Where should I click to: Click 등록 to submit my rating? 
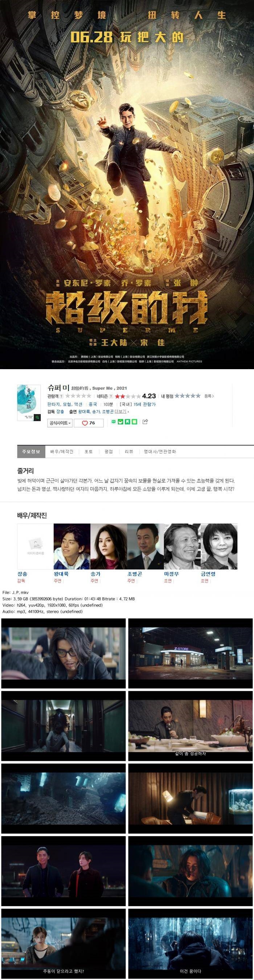pyautogui.click(x=209, y=396)
